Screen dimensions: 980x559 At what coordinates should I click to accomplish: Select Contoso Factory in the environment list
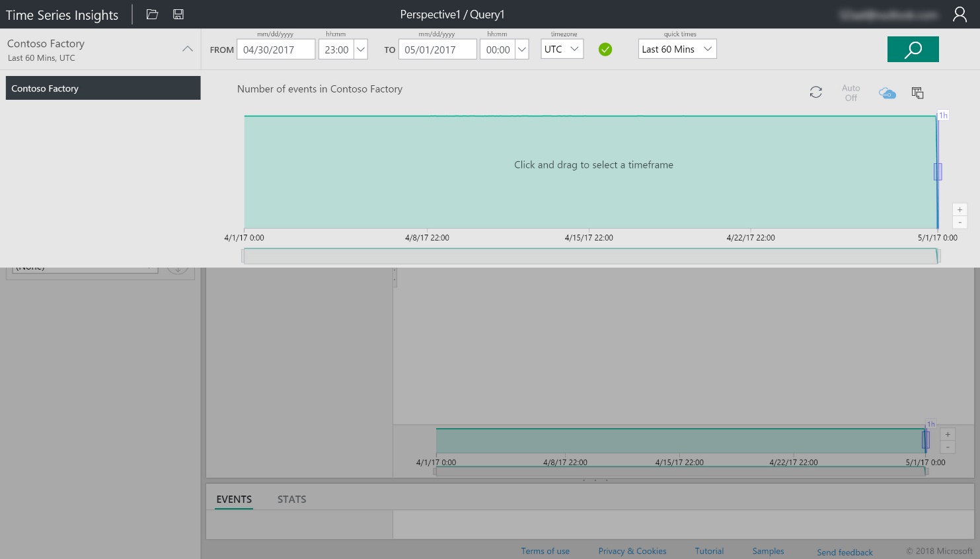[x=103, y=88]
